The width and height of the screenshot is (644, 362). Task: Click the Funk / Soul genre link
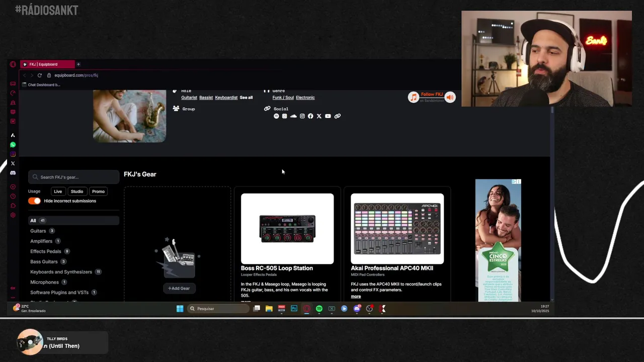[283, 98]
